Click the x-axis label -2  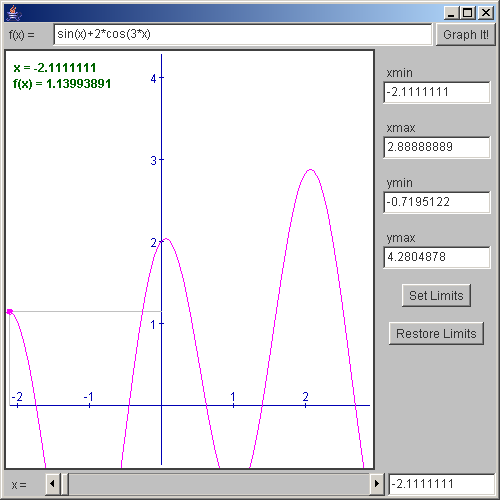coord(17,397)
